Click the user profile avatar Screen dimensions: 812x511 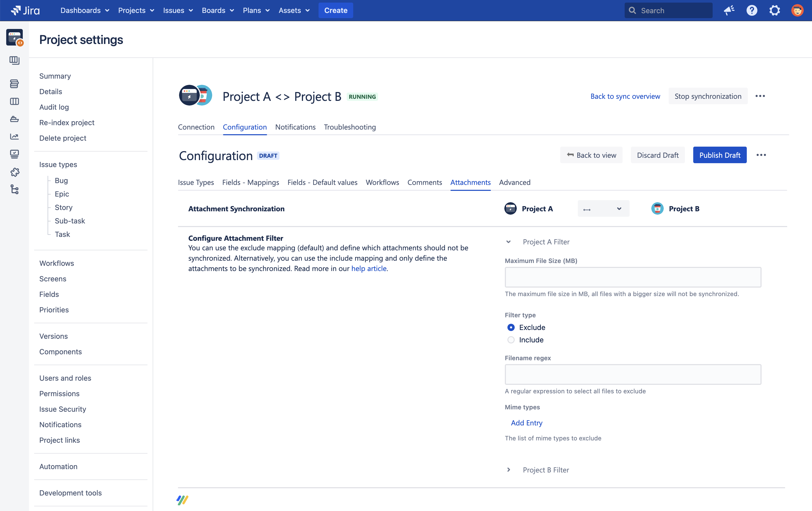797,10
